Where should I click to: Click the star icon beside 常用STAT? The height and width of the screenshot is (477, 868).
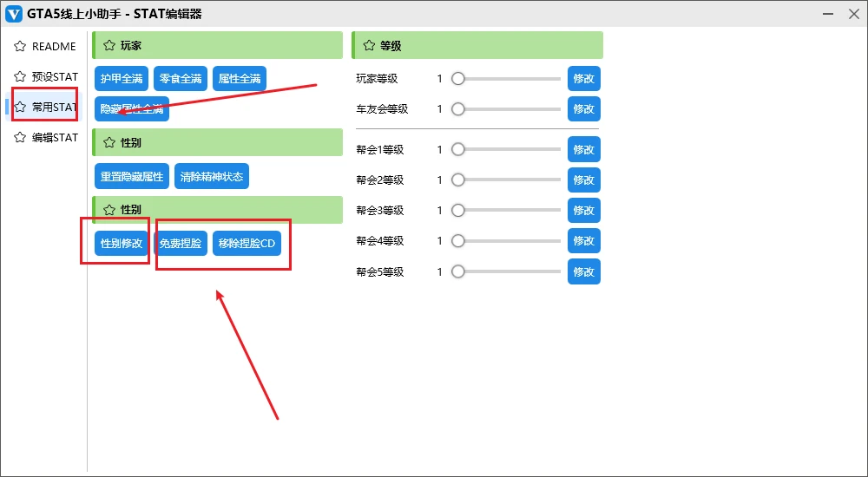pyautogui.click(x=20, y=108)
